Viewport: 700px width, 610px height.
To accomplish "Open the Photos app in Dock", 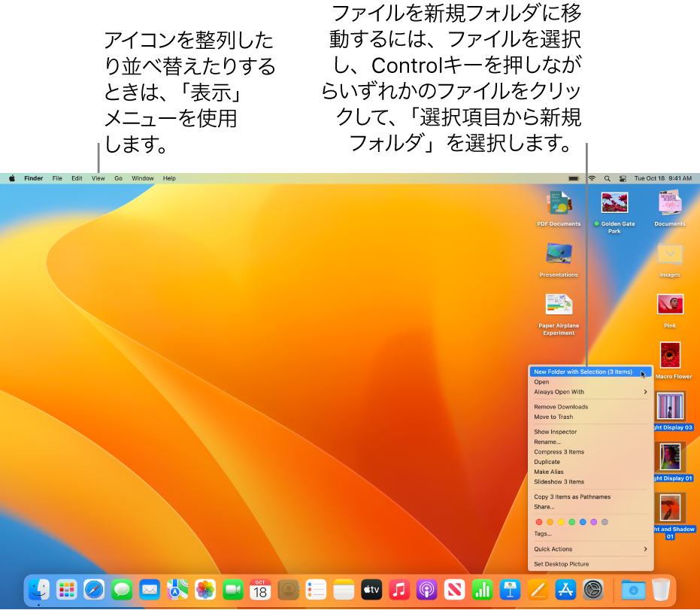I will click(x=205, y=590).
